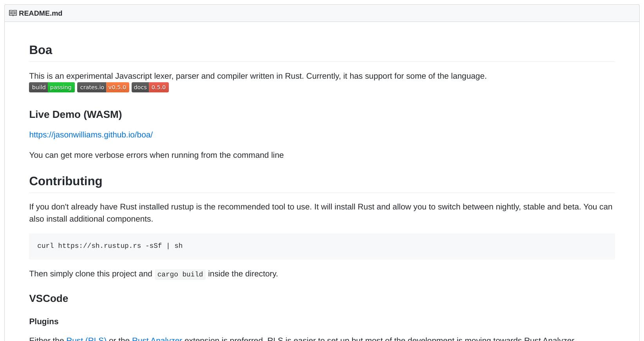Click the 'extension is preferred' sentence at bottom
The height and width of the screenshot is (341, 644).
(353, 339)
